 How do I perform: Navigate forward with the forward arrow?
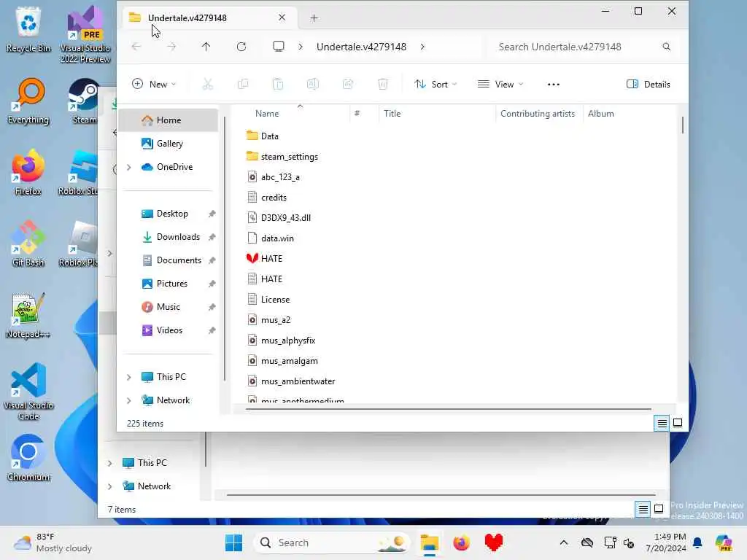click(171, 47)
